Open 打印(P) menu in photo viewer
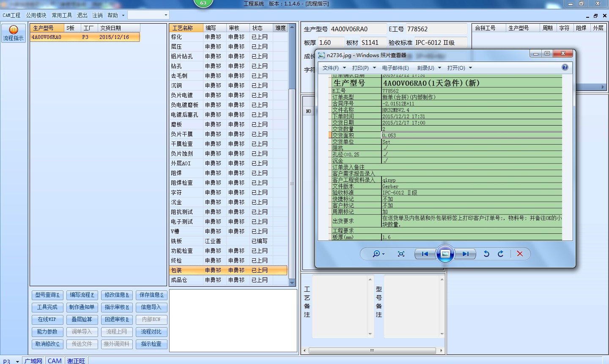 click(364, 68)
